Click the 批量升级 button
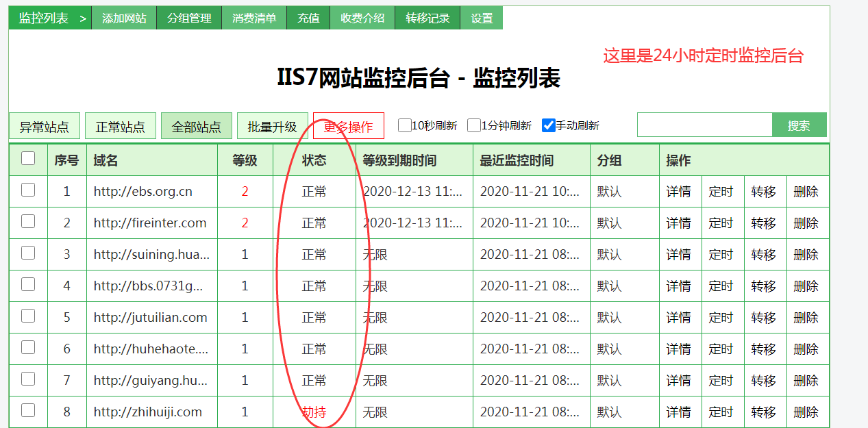Viewport: 868px width, 428px height. (x=273, y=126)
